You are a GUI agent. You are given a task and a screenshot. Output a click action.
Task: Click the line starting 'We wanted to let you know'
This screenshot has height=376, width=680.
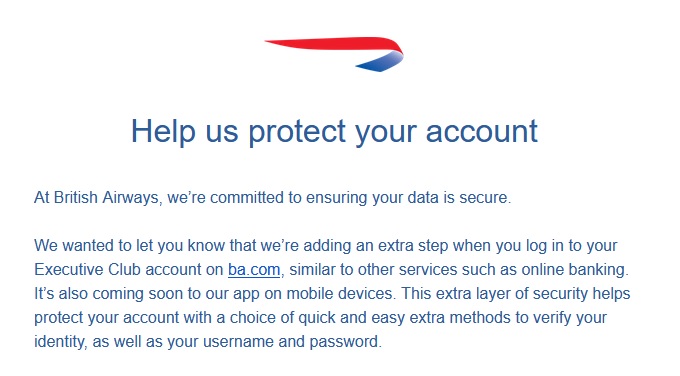point(326,246)
